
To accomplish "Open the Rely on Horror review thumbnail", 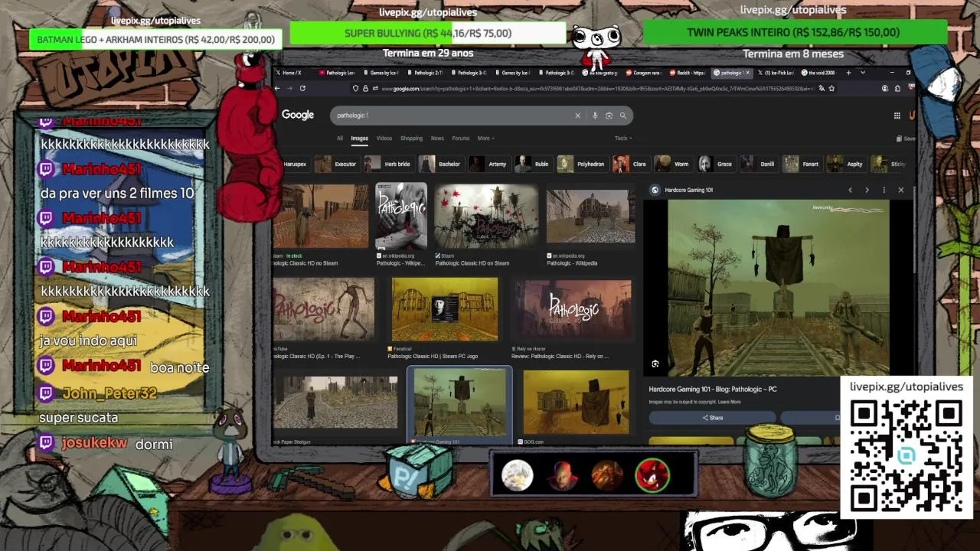I will click(x=573, y=309).
